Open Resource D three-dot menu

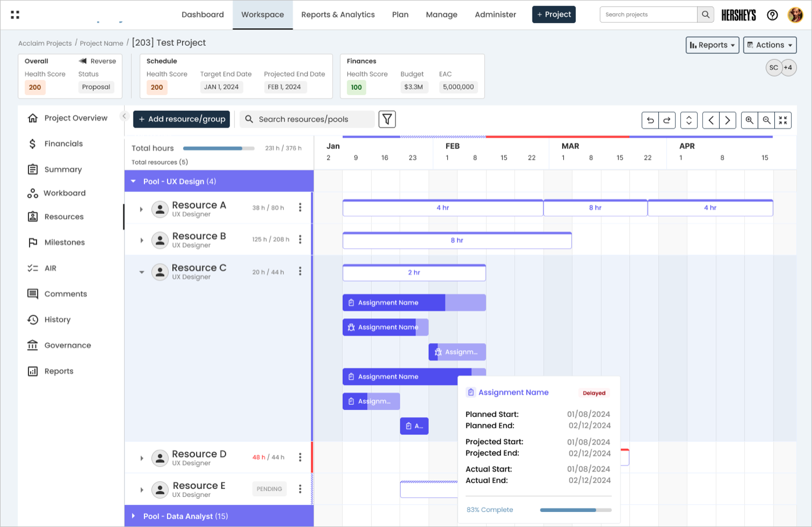300,457
